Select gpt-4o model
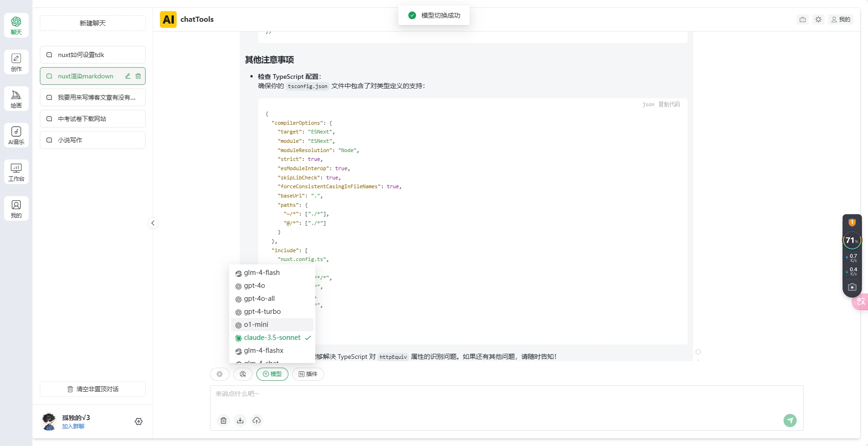The height and width of the screenshot is (446, 868). [x=272, y=286]
